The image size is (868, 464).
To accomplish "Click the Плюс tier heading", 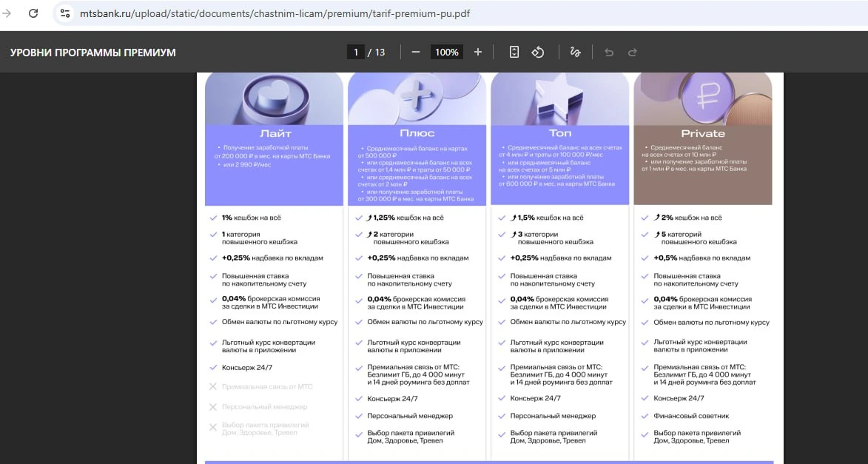I will pyautogui.click(x=417, y=133).
